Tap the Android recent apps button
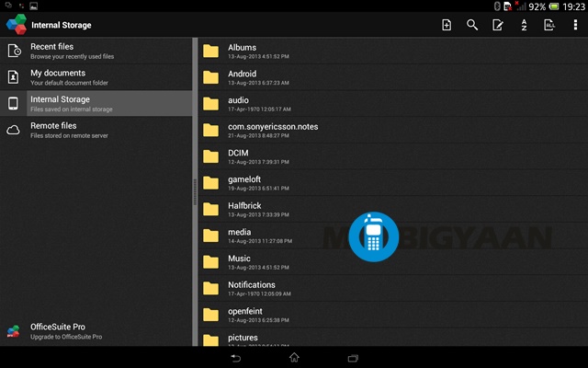 tap(353, 358)
